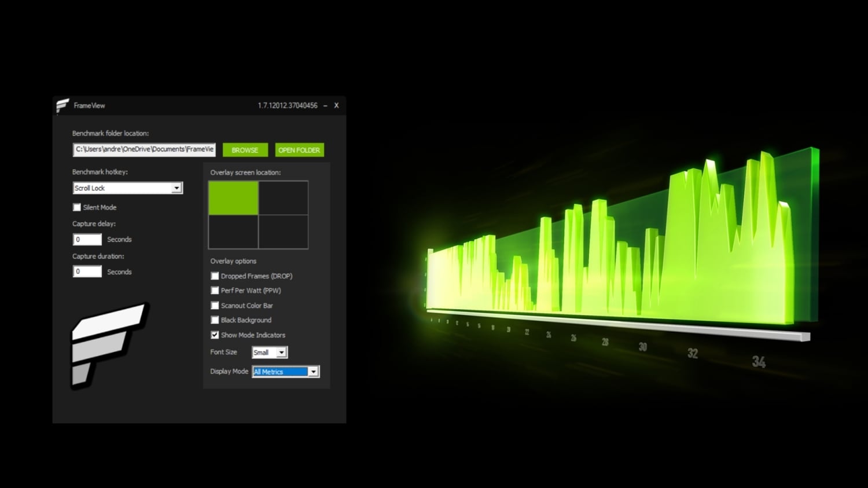Image resolution: width=868 pixels, height=488 pixels.
Task: Open the Benchmark hotkey dropdown
Action: [x=176, y=188]
